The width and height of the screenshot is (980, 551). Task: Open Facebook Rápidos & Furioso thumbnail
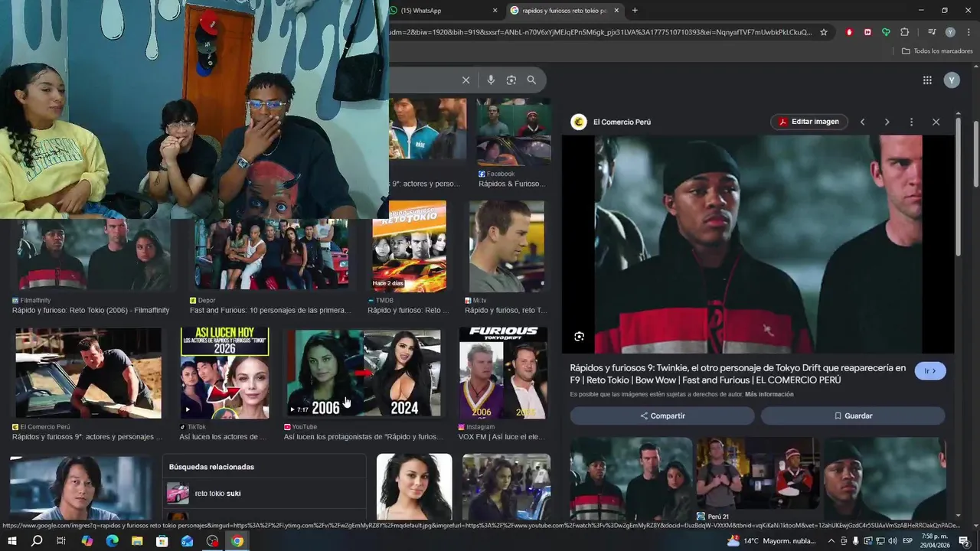[513, 132]
